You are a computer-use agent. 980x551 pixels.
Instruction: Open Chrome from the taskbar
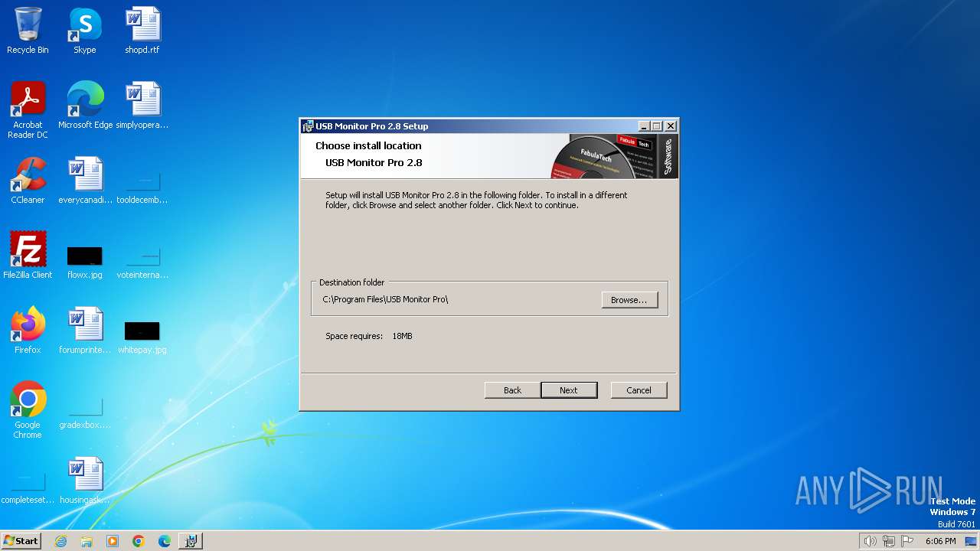139,541
